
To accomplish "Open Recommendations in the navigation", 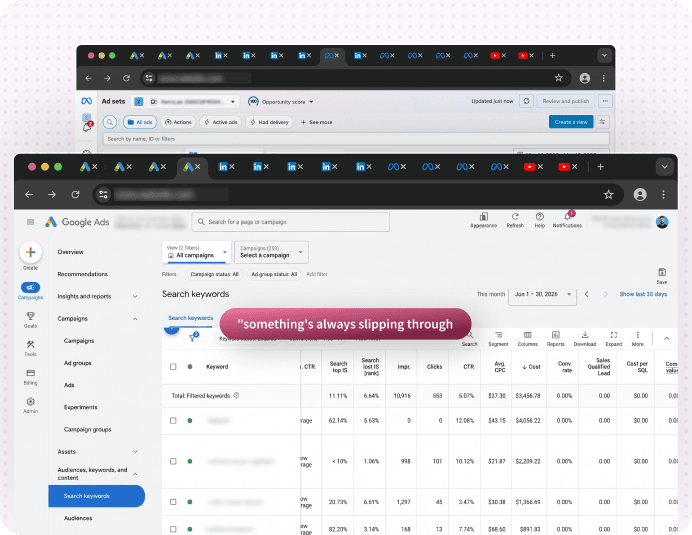I will (x=83, y=274).
